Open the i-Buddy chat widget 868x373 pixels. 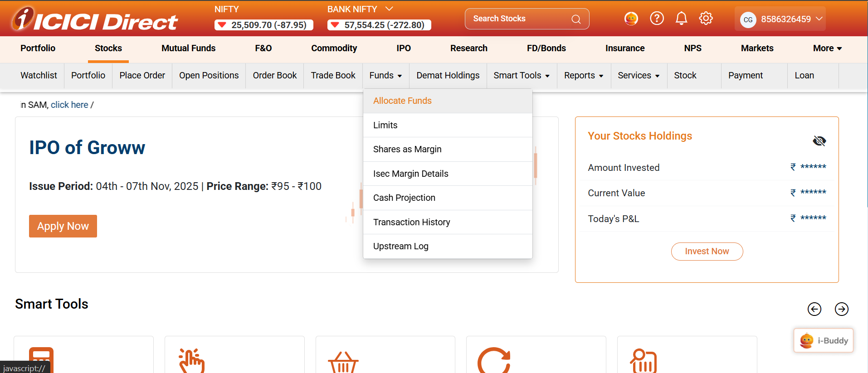coord(823,340)
